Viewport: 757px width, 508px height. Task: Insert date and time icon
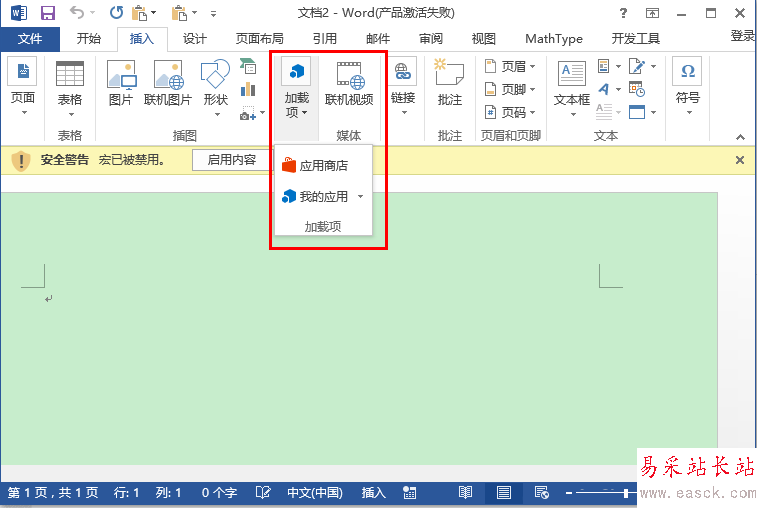pos(636,89)
